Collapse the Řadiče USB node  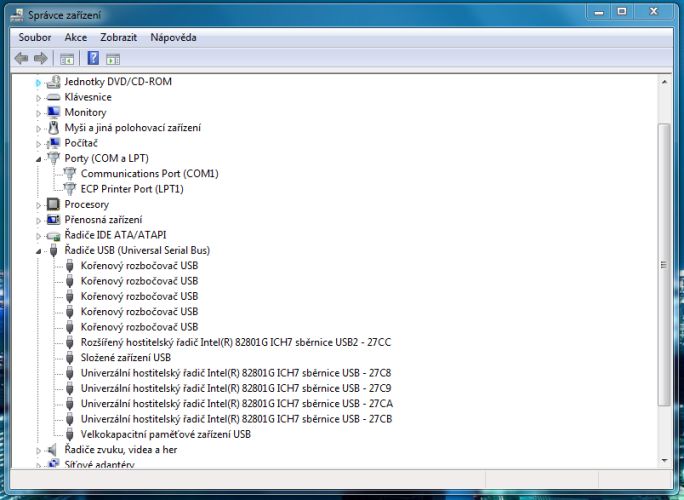point(38,251)
